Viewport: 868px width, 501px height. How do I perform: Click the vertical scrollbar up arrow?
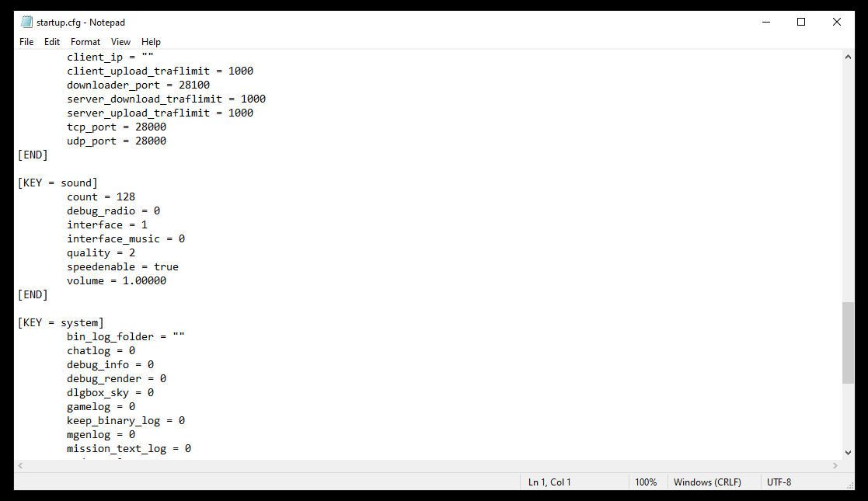pyautogui.click(x=848, y=57)
